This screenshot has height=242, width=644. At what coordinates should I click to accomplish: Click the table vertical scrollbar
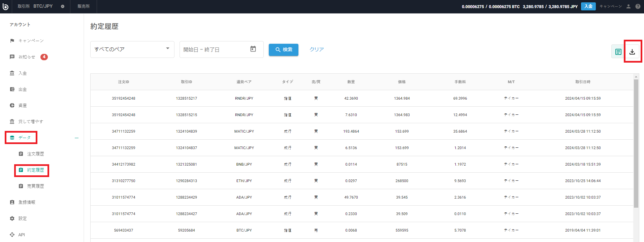pyautogui.click(x=636, y=143)
